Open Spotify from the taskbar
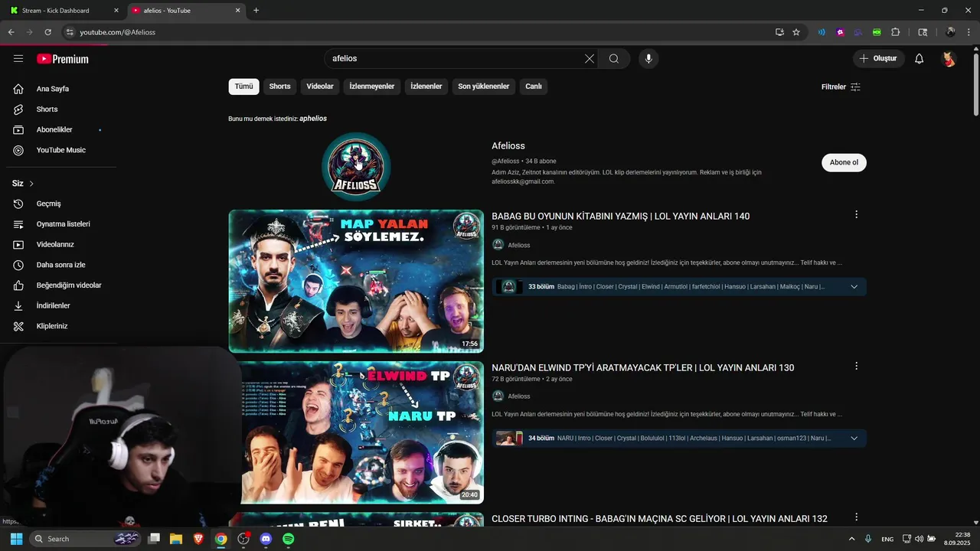This screenshot has height=551, width=980. [288, 539]
